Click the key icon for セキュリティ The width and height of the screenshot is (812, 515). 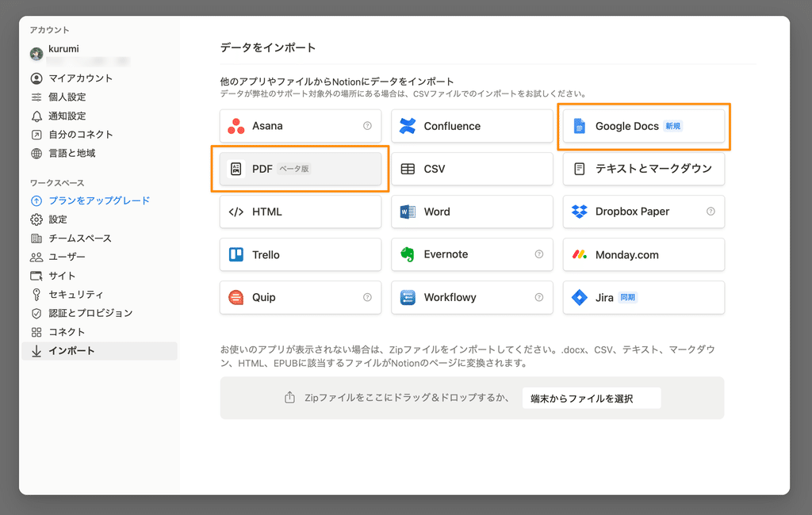(x=36, y=295)
